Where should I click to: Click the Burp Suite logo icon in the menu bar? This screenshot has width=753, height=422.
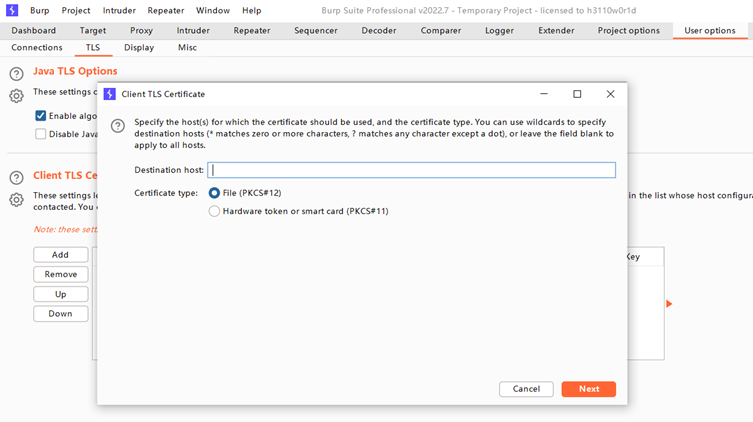(12, 10)
